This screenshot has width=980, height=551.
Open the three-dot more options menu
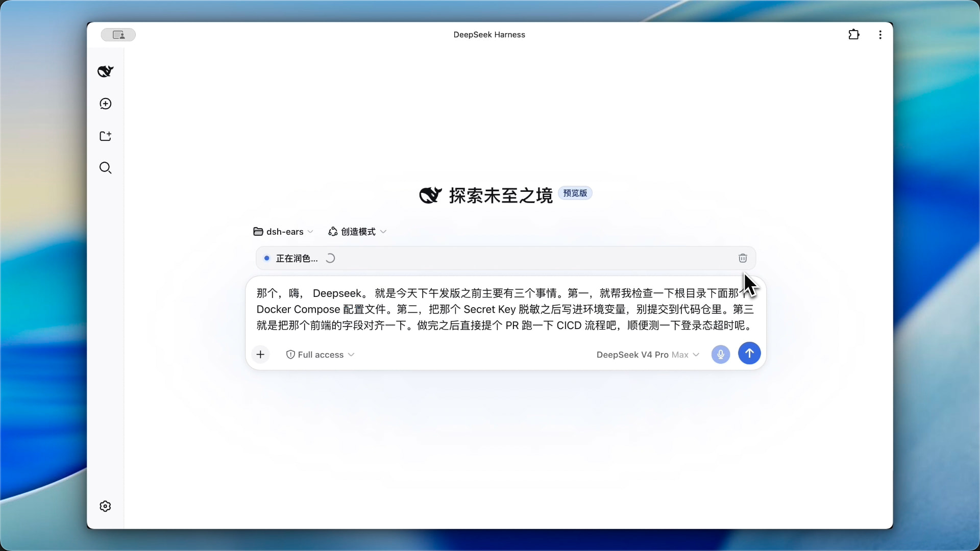pos(880,35)
